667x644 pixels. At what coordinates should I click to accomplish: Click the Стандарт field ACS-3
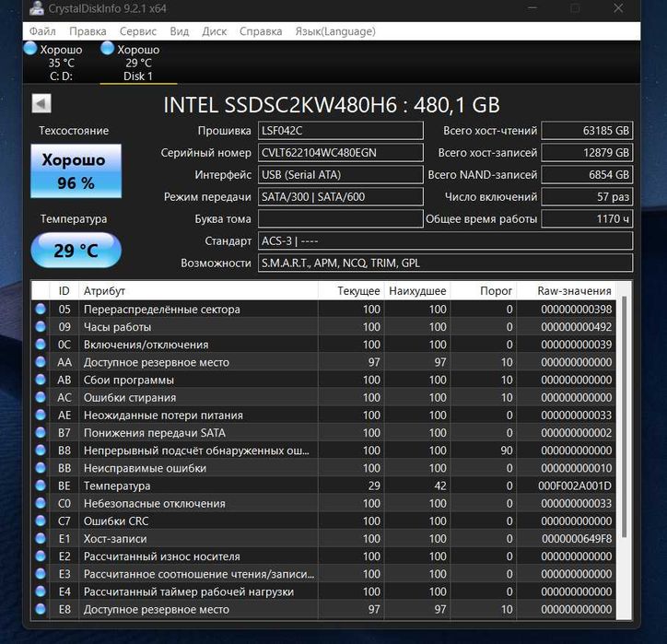(x=445, y=240)
